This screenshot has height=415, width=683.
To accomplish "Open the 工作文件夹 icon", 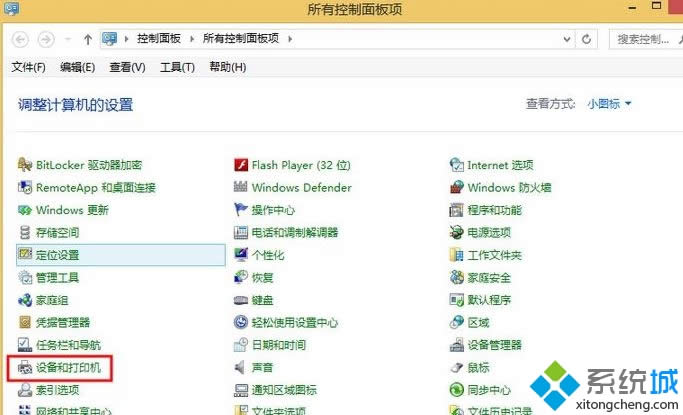I will point(456,255).
